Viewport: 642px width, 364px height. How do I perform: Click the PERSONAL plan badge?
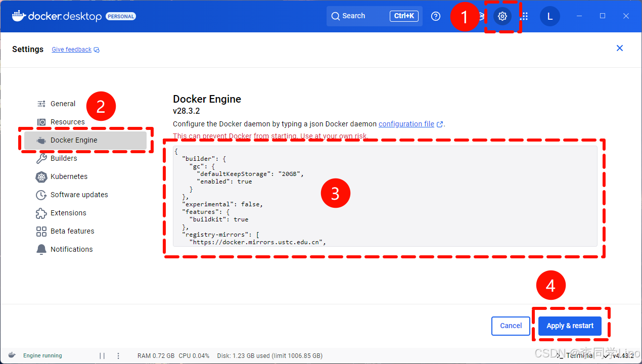121,16
